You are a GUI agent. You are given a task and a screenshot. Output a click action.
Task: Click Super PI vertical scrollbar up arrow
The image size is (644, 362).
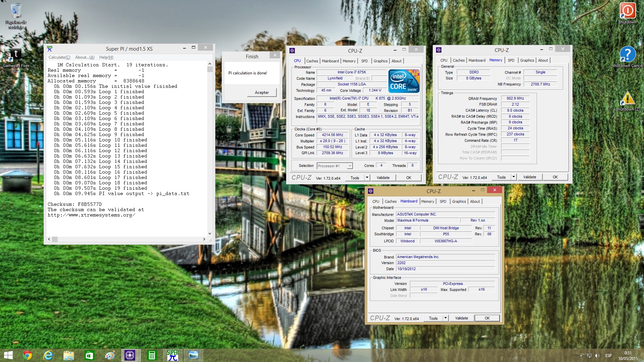point(210,64)
